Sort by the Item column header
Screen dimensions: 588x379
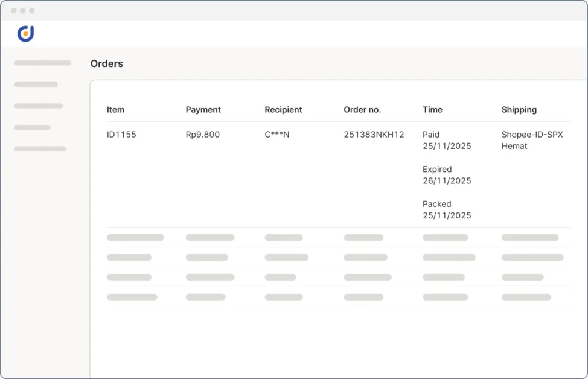point(115,110)
